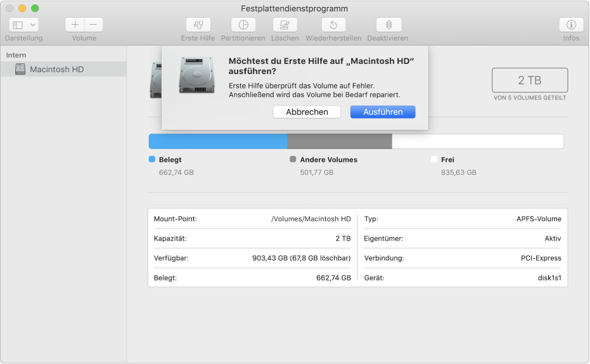The width and height of the screenshot is (590, 364).
Task: Click the '/Volumes/Macintosh HD' mount point value
Action: click(x=311, y=219)
